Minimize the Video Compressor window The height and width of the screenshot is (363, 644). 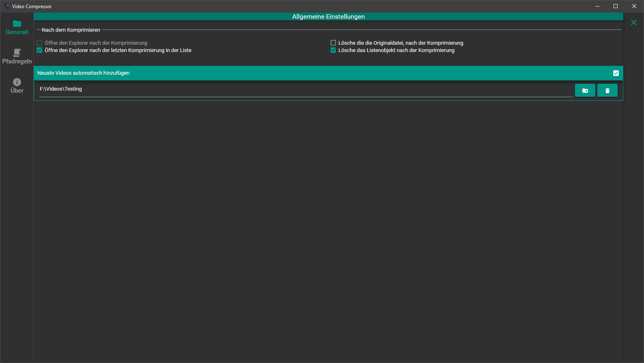click(597, 6)
